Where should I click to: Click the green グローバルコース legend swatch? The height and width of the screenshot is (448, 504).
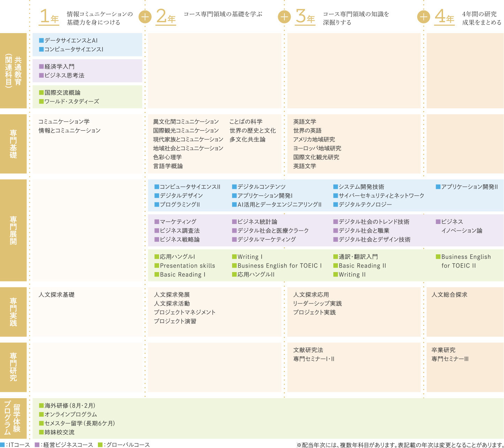pyautogui.click(x=100, y=445)
